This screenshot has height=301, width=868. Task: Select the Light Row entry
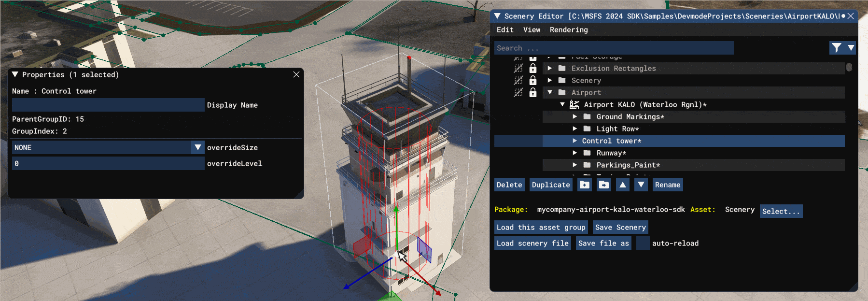pos(694,129)
